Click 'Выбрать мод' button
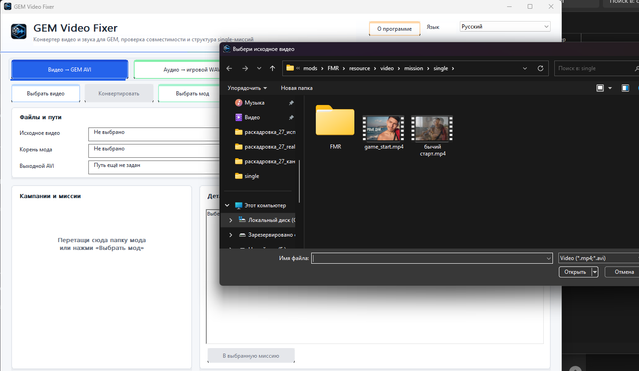The image size is (639, 371). (x=189, y=94)
